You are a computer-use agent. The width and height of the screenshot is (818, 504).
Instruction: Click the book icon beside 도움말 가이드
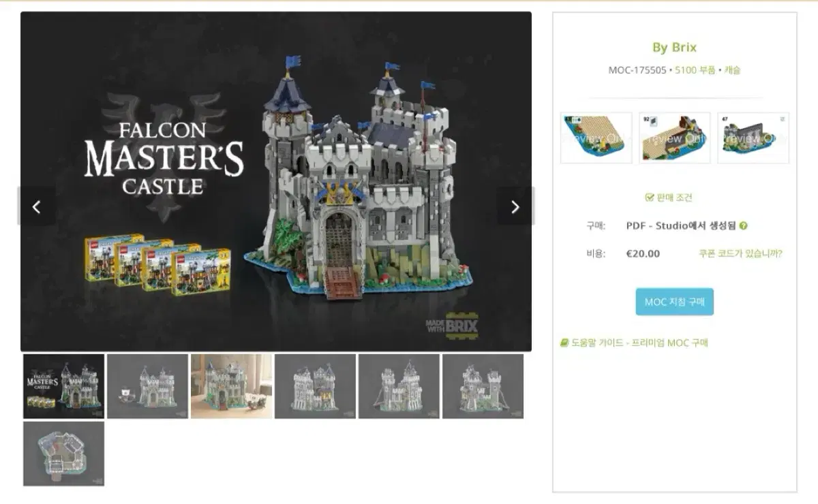pos(564,343)
